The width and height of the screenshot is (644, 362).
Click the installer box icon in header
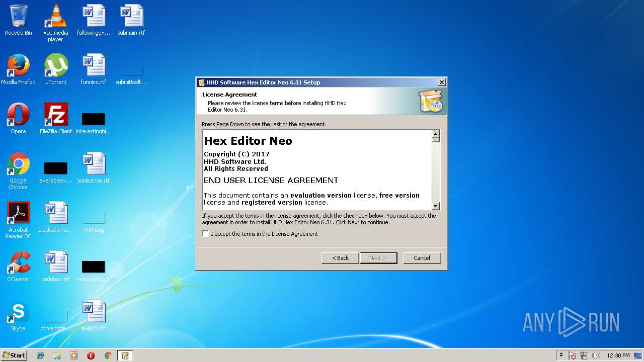point(431,101)
